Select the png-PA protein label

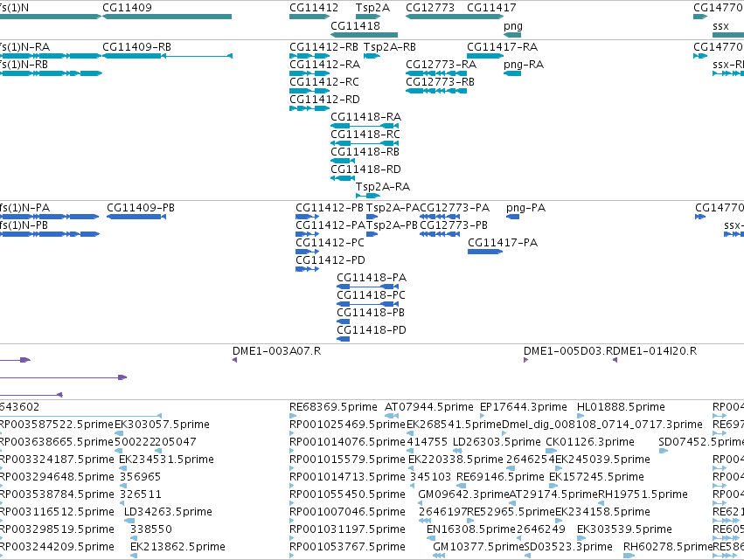click(525, 208)
